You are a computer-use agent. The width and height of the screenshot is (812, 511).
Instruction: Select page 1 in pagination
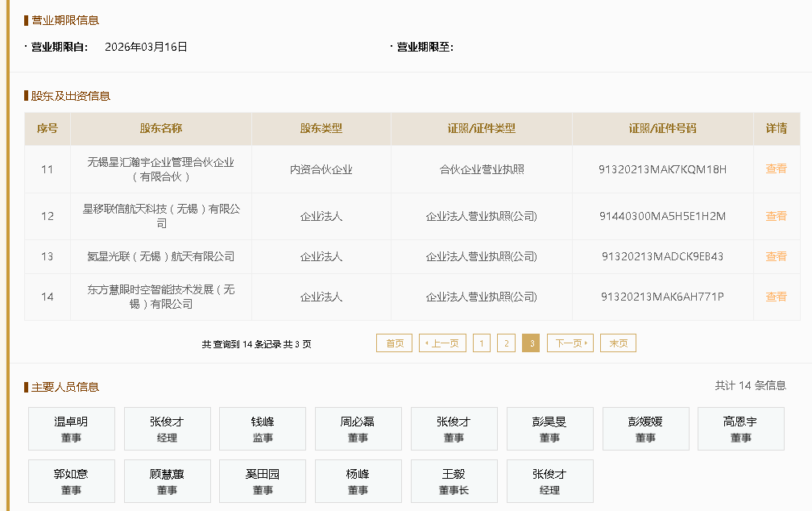point(482,343)
